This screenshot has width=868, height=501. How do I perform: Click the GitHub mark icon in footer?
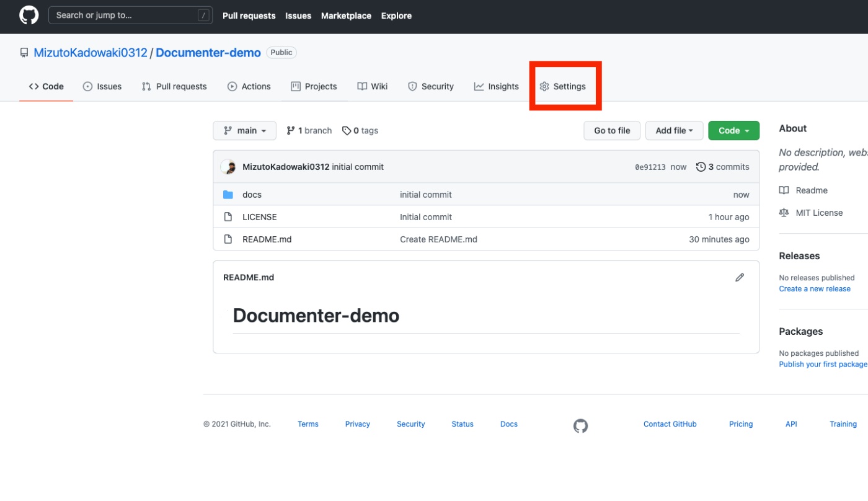(x=580, y=426)
